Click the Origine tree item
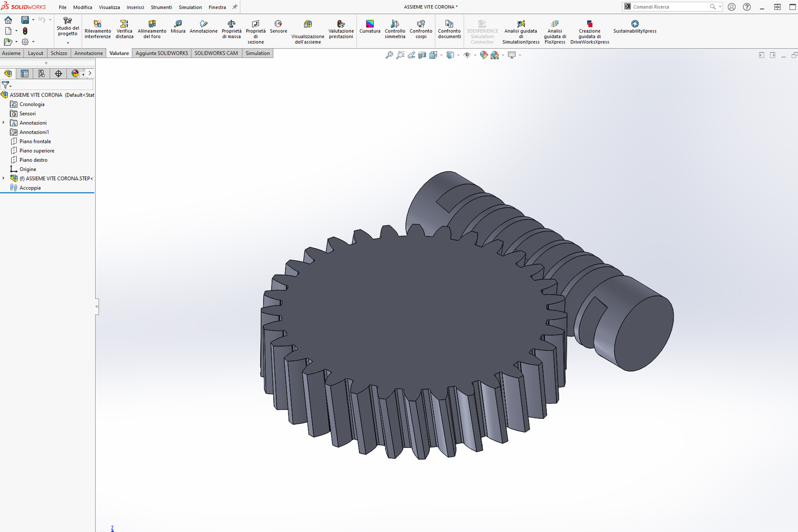 [27, 169]
